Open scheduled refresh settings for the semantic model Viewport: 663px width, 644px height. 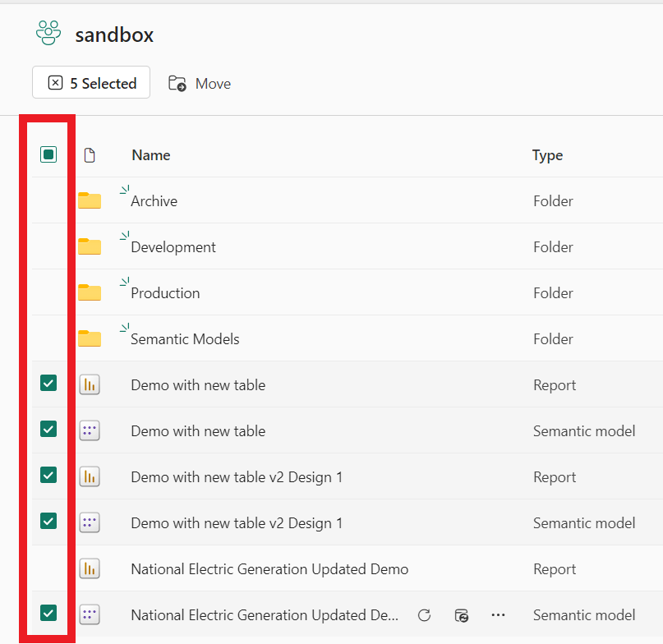[461, 615]
